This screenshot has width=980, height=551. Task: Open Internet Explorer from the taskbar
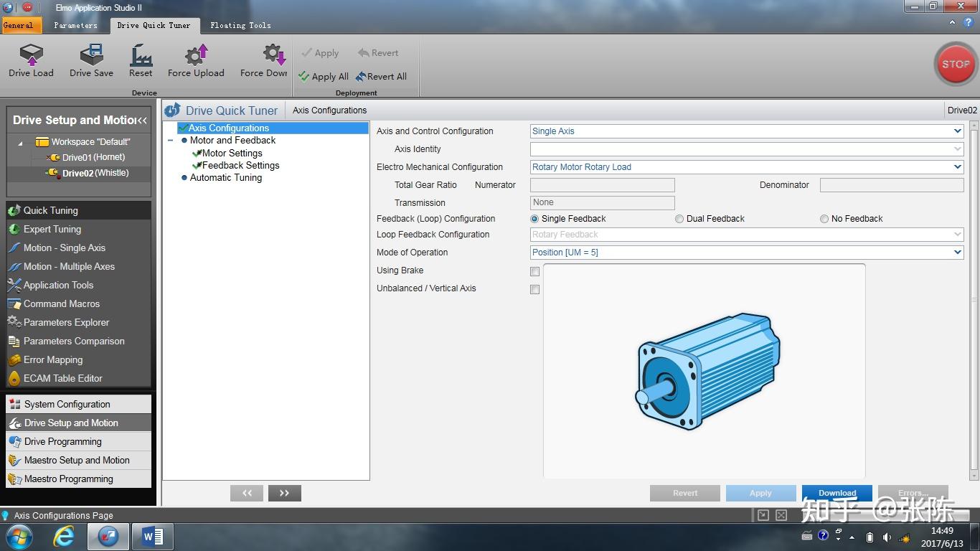click(x=65, y=536)
